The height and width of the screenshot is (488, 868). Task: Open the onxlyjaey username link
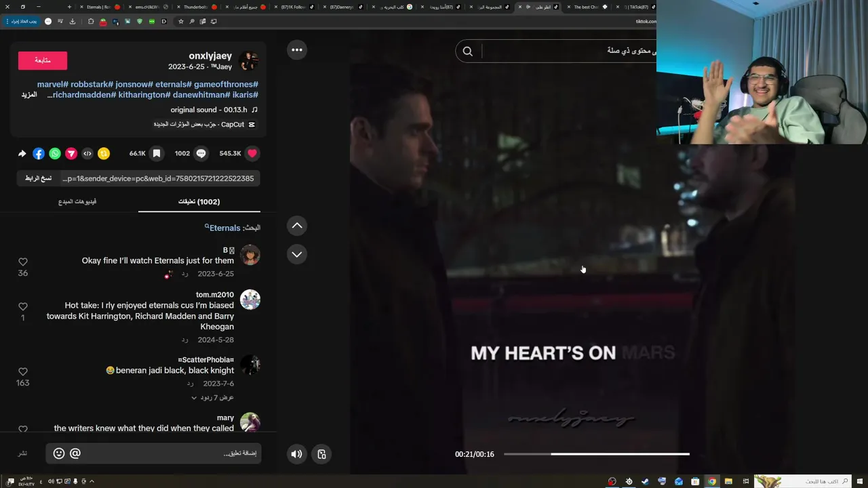(x=210, y=56)
